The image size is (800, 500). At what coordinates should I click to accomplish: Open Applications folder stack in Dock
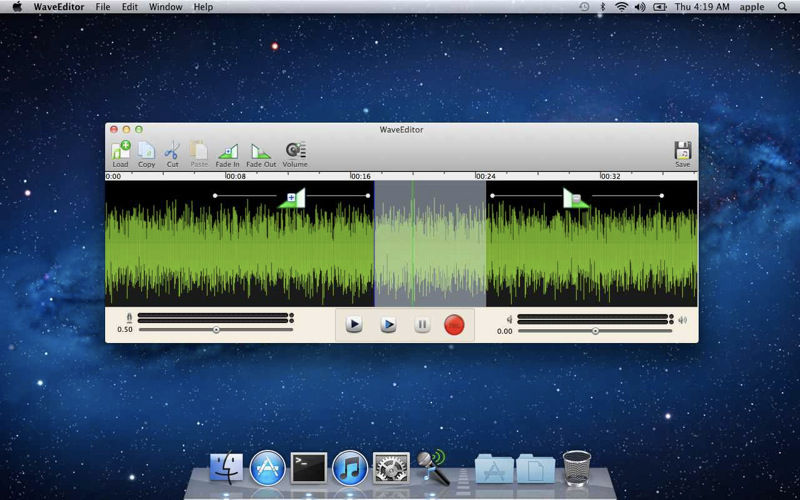[x=494, y=469]
